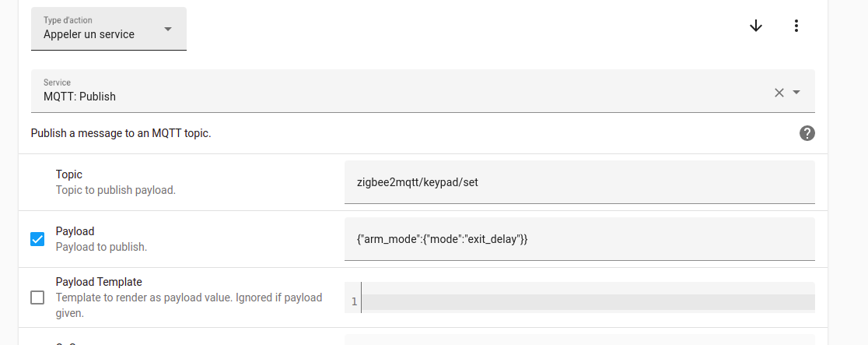Enable the Payload Template checkbox
The width and height of the screenshot is (868, 345).
pos(37,297)
